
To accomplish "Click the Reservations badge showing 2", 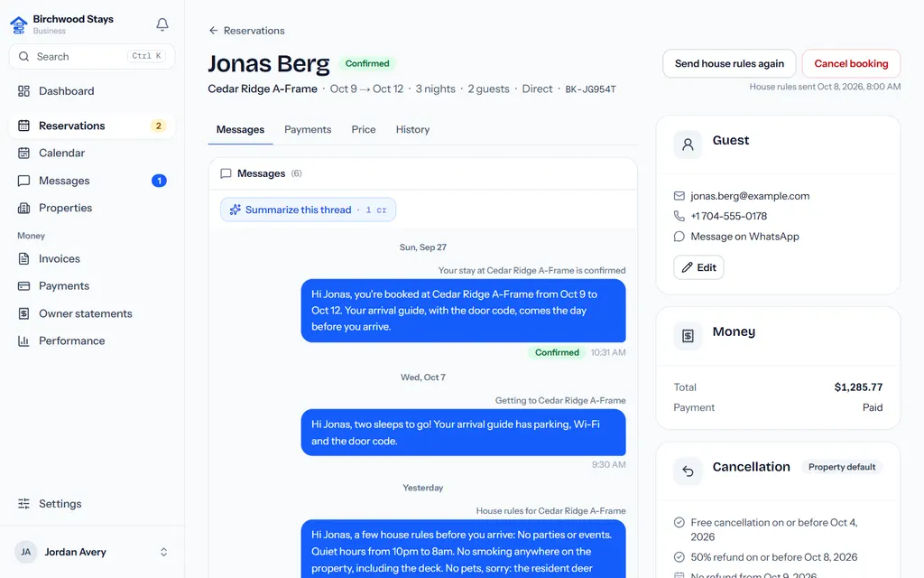I will [158, 126].
